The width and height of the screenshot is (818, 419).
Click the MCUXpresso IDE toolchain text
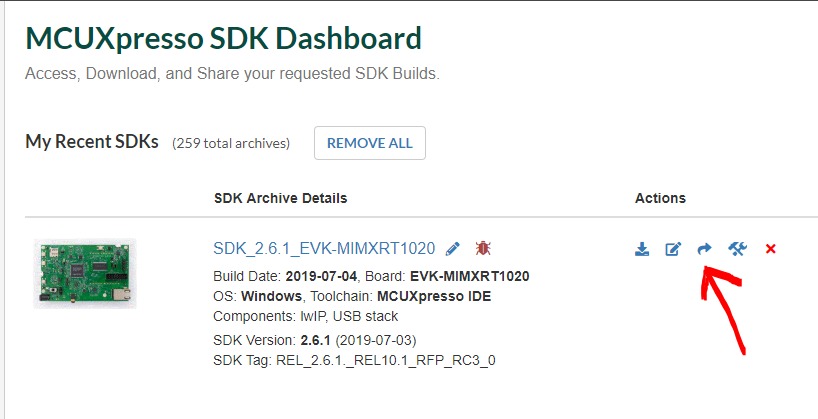pyautogui.click(x=434, y=296)
